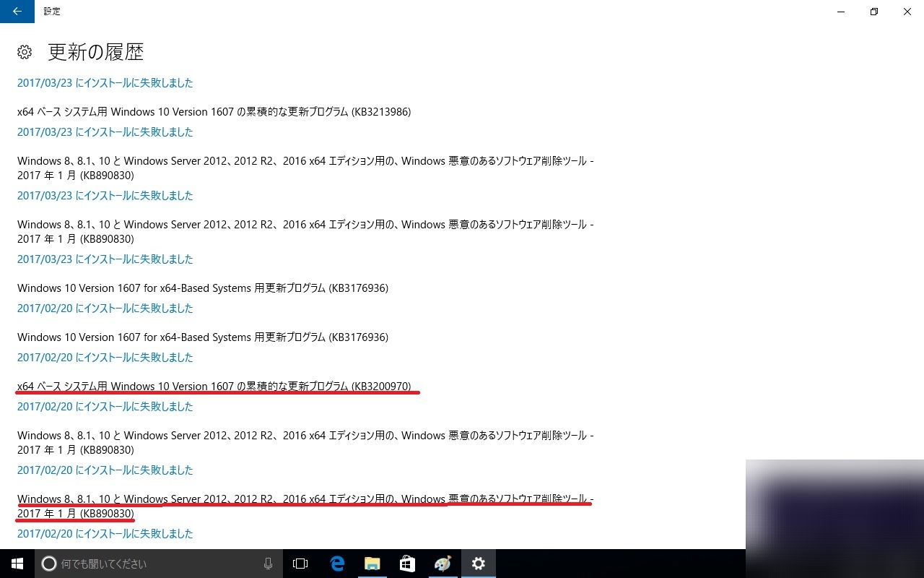Open the failed-install link under KB3213986
Viewport: 924px width, 578px height.
tap(105, 132)
